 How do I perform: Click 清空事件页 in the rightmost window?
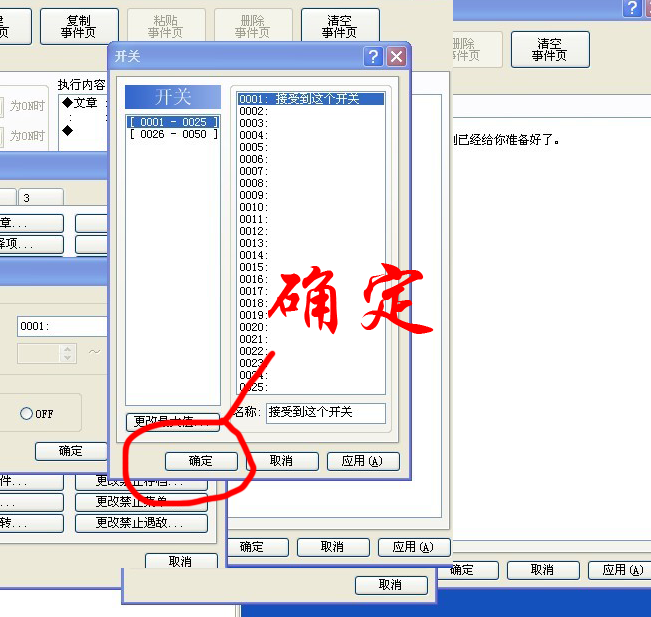(x=550, y=49)
